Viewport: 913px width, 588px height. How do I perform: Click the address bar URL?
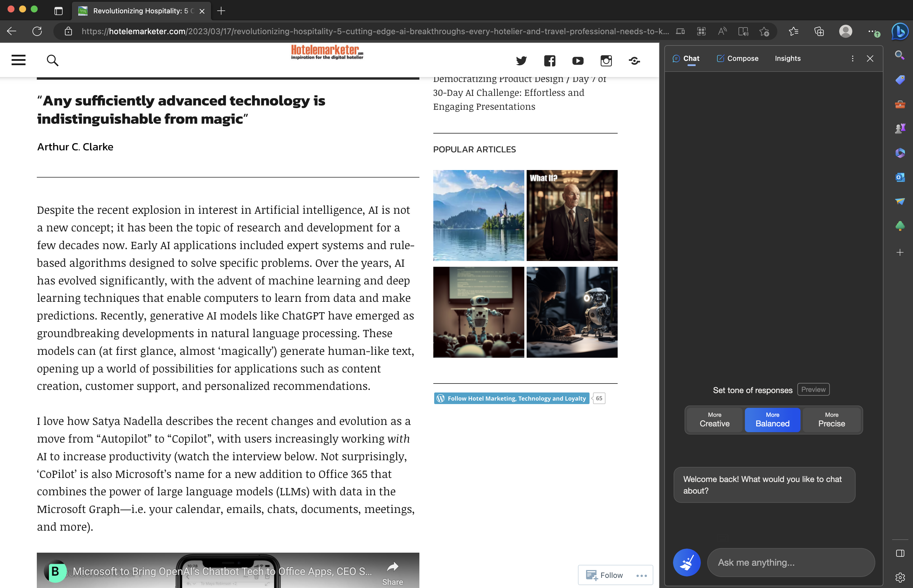click(x=374, y=31)
